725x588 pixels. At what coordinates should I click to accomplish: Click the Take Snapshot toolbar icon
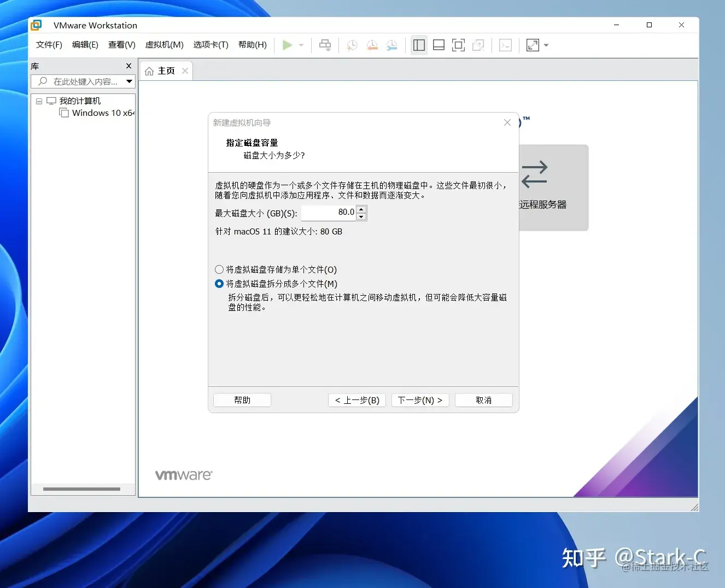point(352,45)
